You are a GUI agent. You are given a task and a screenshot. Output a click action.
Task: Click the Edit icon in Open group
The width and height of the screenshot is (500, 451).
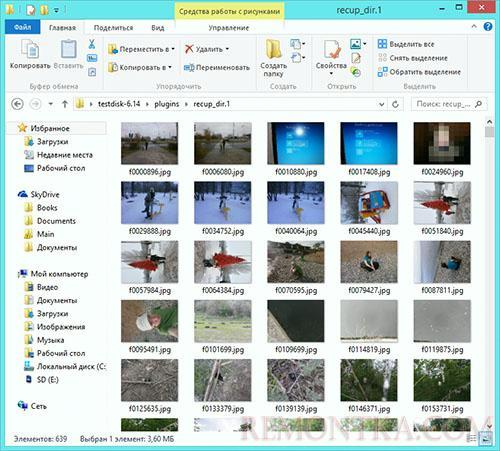356,58
